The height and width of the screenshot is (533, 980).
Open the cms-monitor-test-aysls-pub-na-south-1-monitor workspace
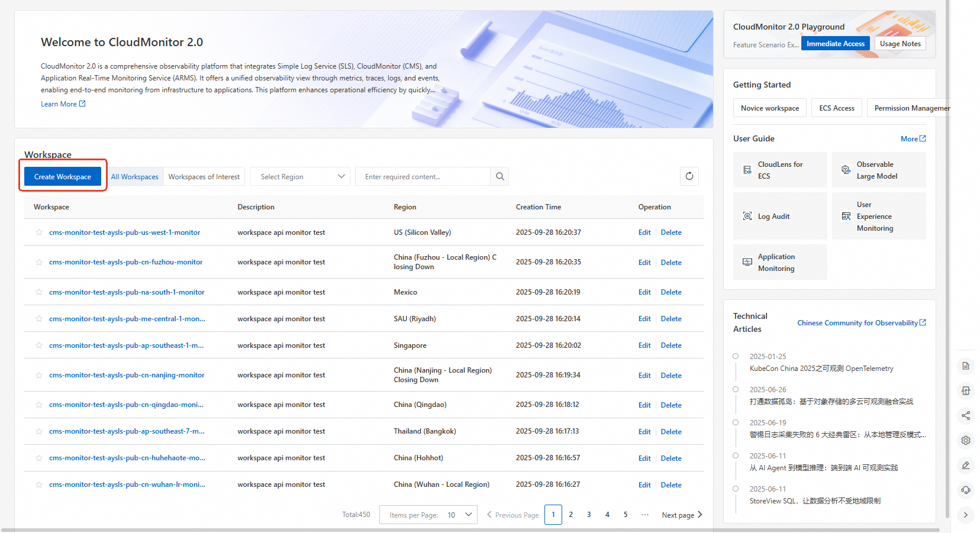127,292
